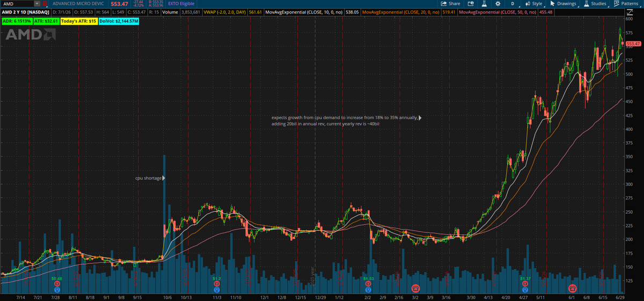Select the MovAvgExponential (CLOSE, 20, 0, no) label
Image resolution: width=644 pixels, height=301 pixels.
coord(400,11)
